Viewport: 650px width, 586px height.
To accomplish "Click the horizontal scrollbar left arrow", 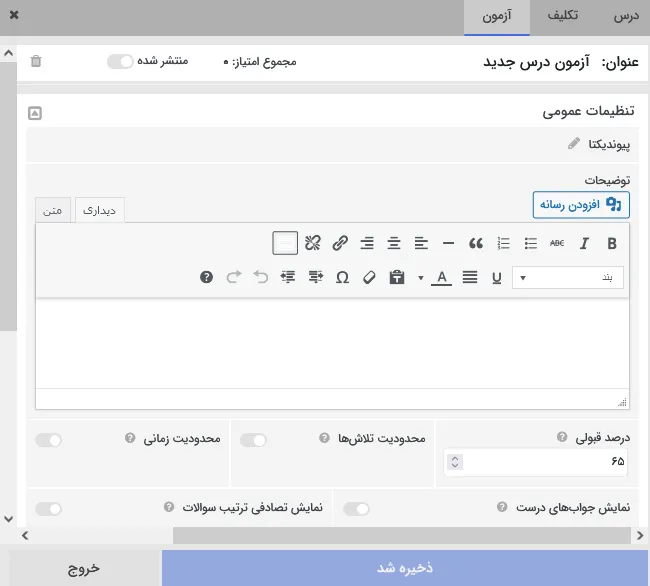I will pyautogui.click(x=25, y=536).
